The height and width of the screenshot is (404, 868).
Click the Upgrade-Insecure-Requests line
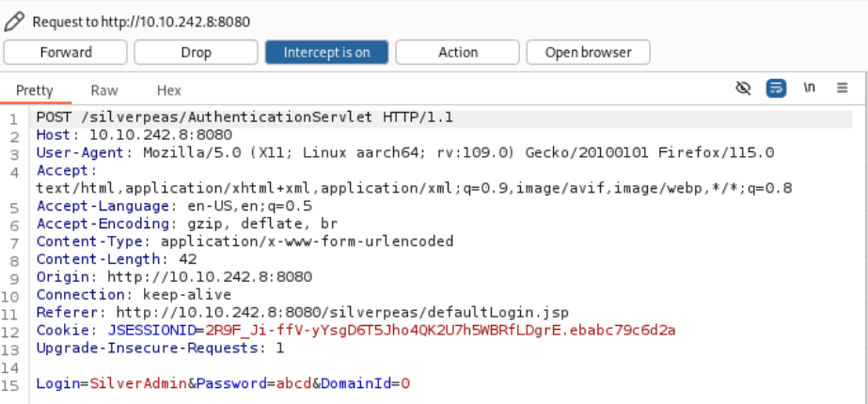(161, 349)
